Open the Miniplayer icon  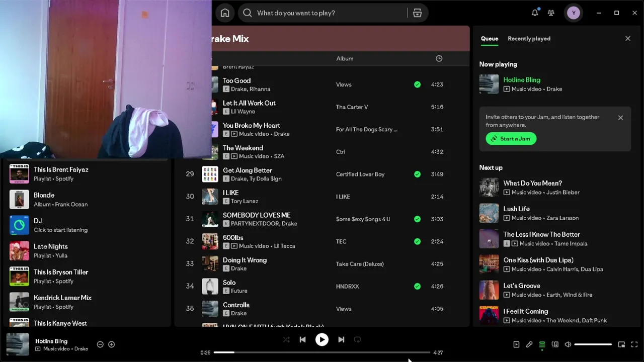tap(621, 344)
